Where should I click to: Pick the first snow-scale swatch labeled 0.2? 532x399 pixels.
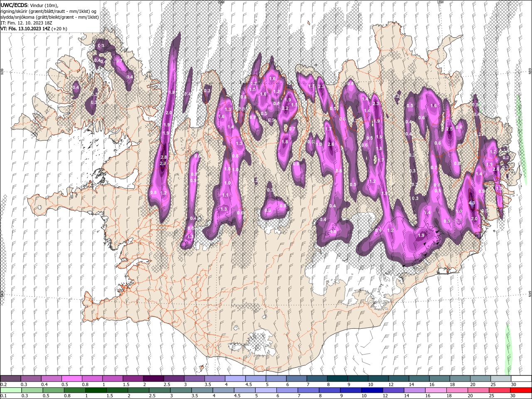(10, 379)
